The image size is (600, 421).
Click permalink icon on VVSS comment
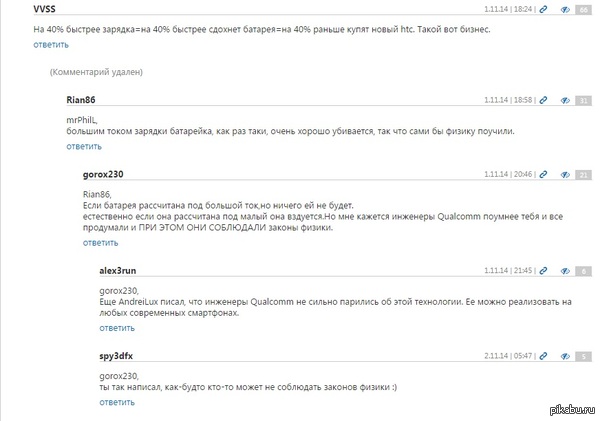pos(542,8)
